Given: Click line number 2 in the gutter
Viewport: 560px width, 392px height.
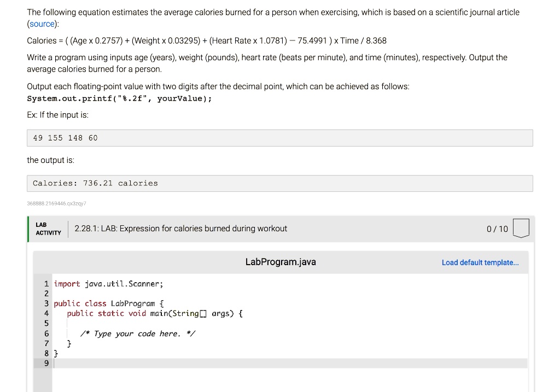Looking at the screenshot, I should (46, 294).
